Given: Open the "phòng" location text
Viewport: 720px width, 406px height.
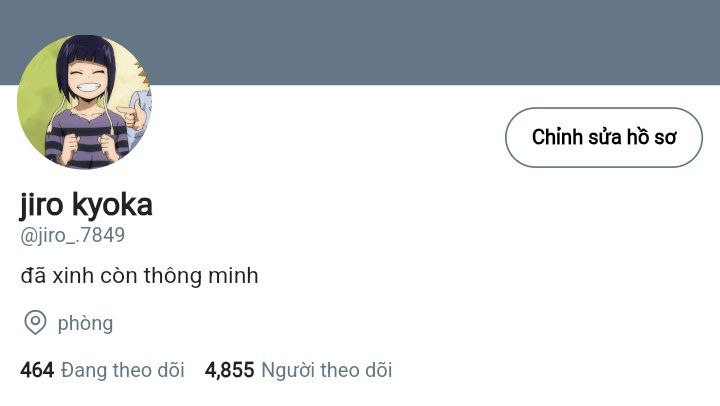Looking at the screenshot, I should (x=85, y=323).
